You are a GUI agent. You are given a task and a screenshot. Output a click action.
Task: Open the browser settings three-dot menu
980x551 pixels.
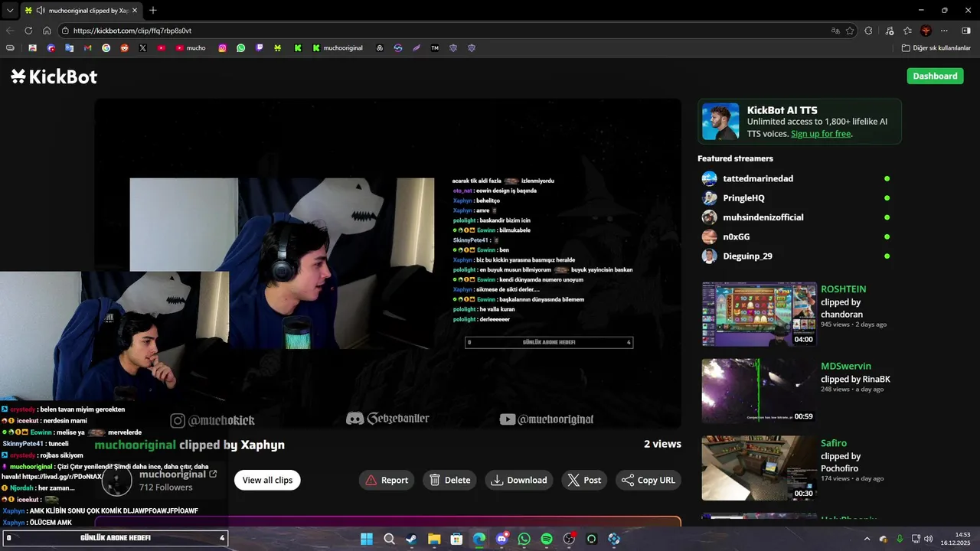[x=944, y=31]
